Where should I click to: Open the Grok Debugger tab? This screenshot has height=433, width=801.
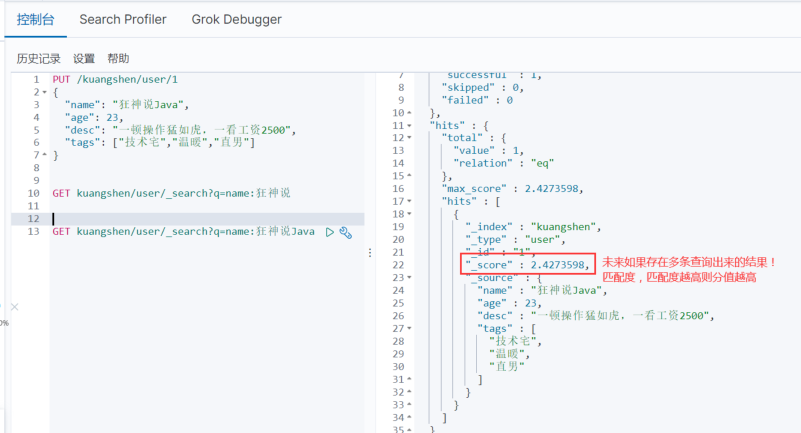tap(236, 19)
